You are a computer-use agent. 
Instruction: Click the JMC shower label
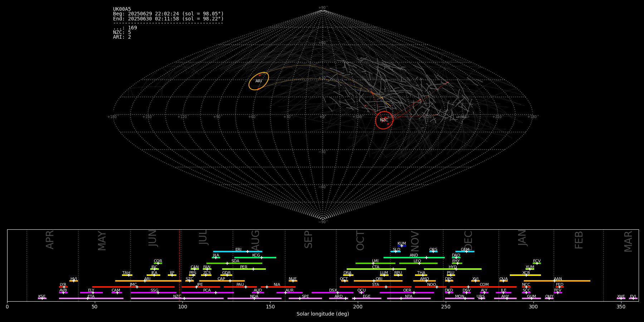[x=133, y=285]
